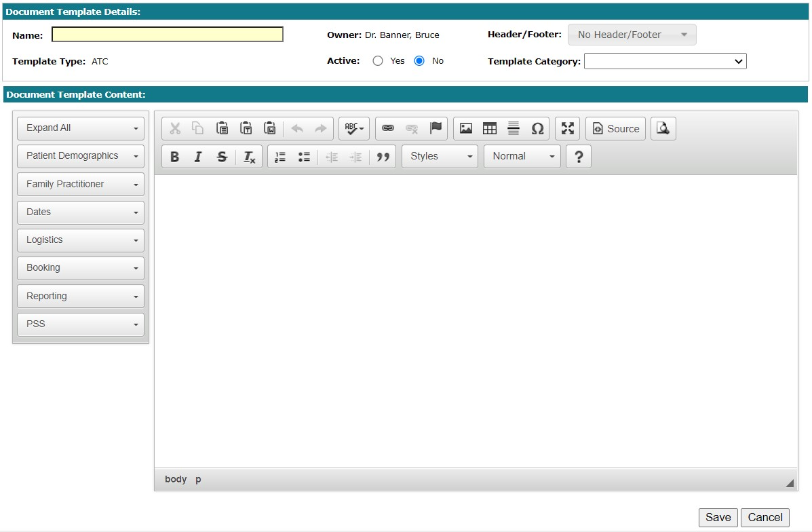Maximize the editor area
The image size is (812, 532).
click(568, 128)
